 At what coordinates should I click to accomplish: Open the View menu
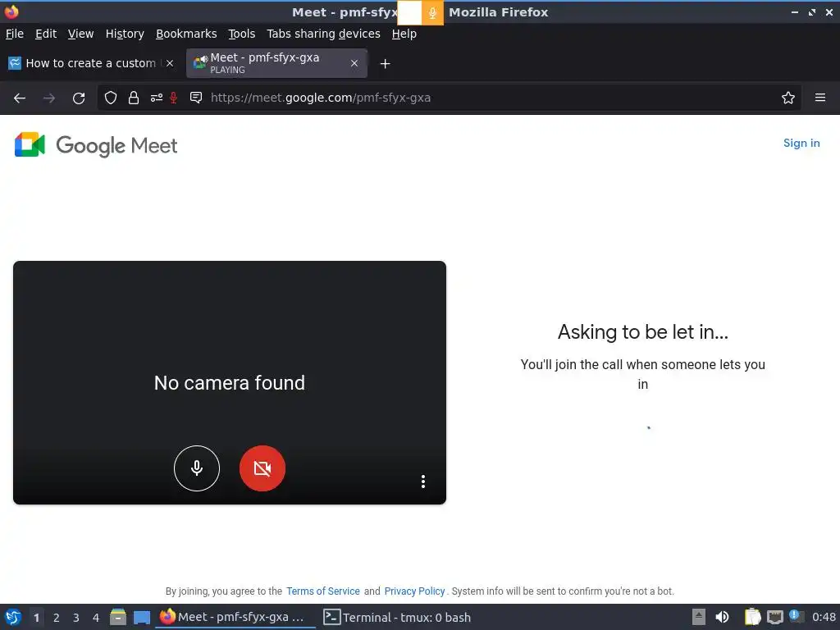[81, 34]
